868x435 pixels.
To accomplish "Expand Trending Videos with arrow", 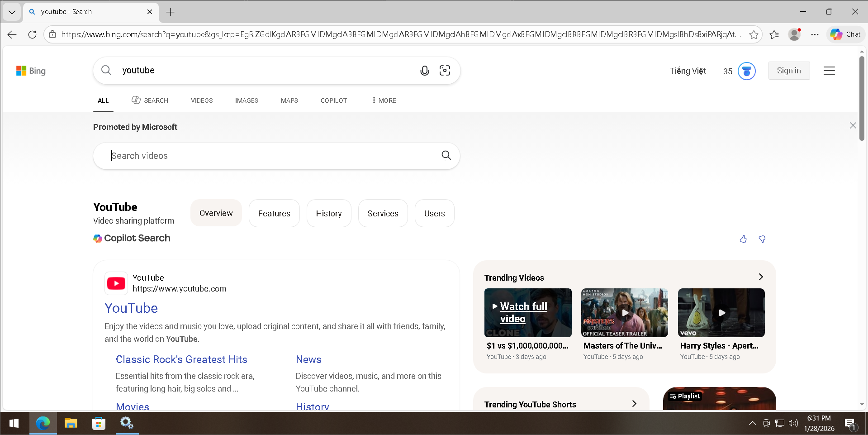I will tap(760, 277).
